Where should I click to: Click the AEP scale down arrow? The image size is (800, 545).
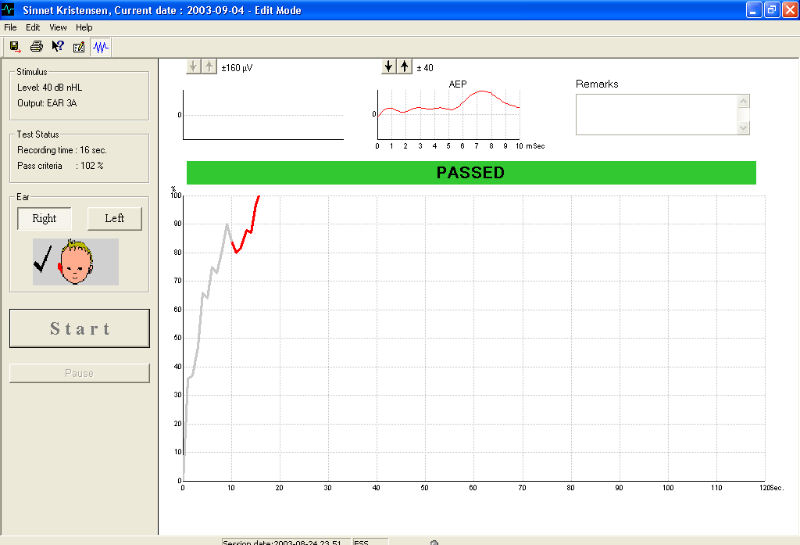point(389,67)
